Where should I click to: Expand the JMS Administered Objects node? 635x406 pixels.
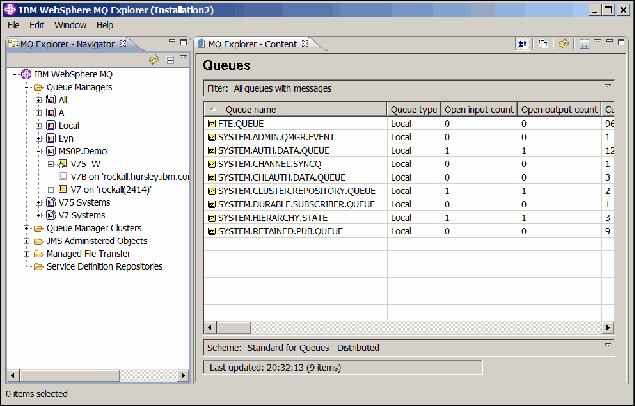(26, 241)
